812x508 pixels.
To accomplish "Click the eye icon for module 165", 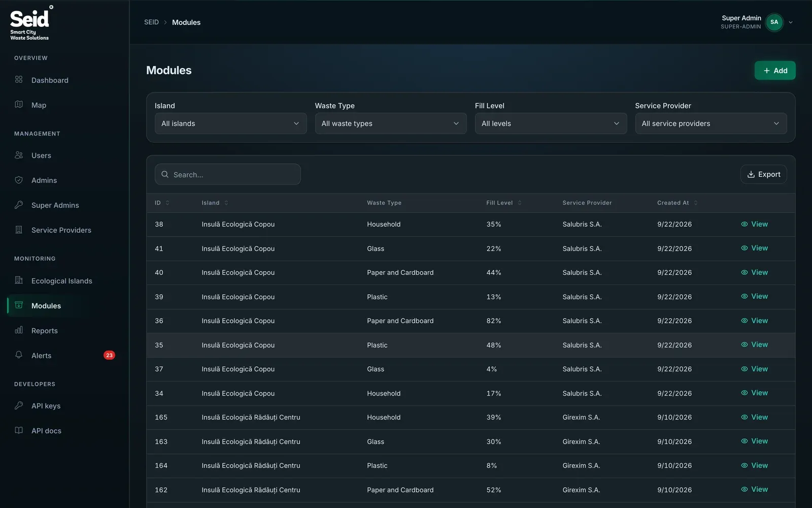I will (x=745, y=417).
